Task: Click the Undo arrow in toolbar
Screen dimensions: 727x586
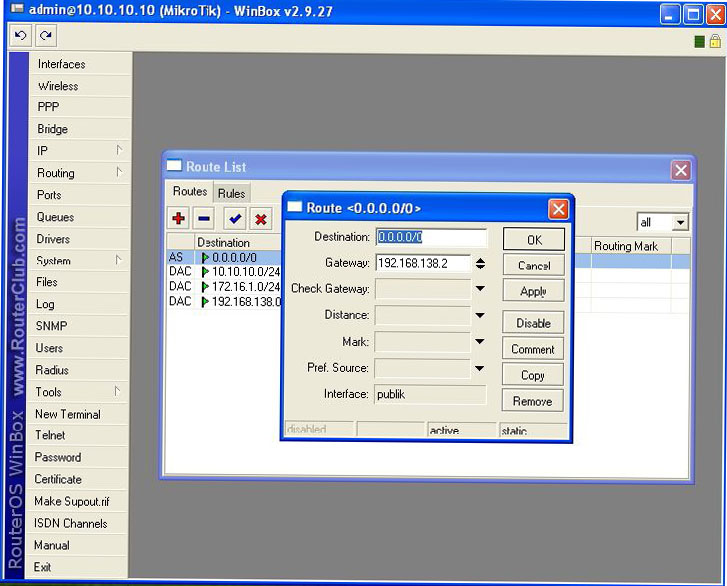Action: pyautogui.click(x=20, y=36)
